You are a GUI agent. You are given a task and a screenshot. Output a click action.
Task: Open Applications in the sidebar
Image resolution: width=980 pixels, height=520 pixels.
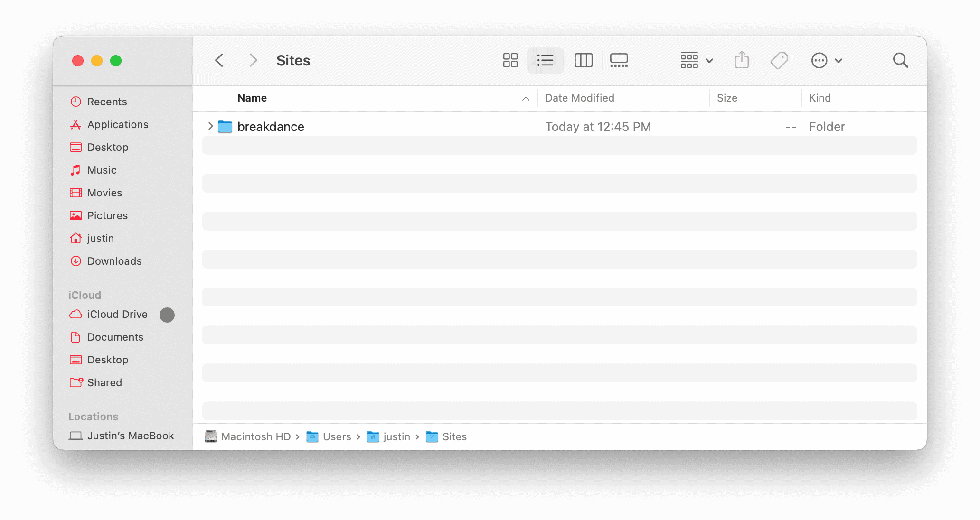click(117, 124)
